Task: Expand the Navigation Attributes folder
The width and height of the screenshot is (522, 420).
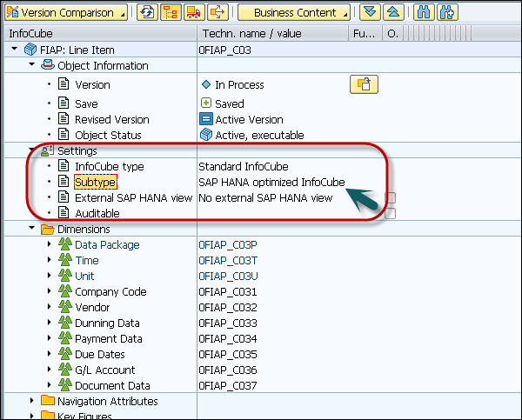Action: tap(32, 401)
